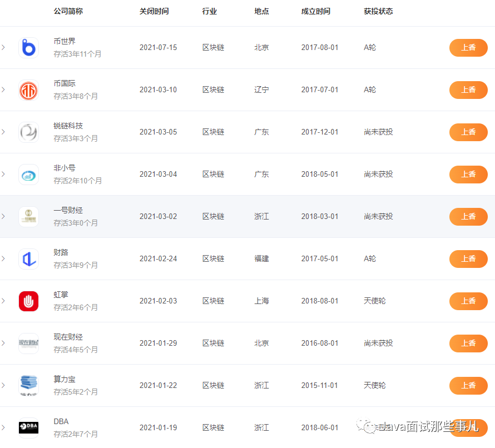Click the 币国际 red circular logo
Screen dimensions: 495x448
pyautogui.click(x=28, y=89)
